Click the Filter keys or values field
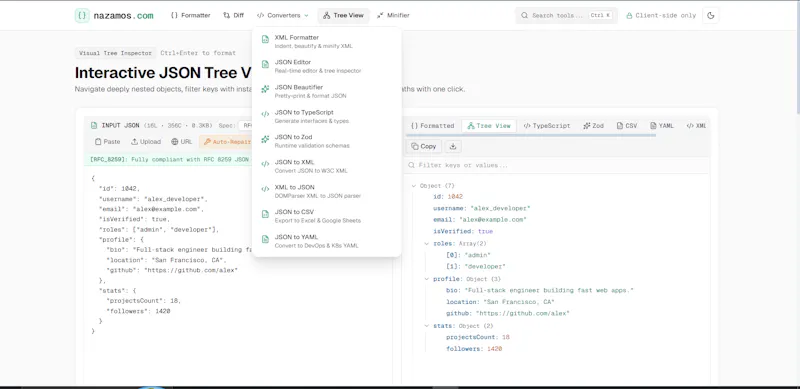800x389 pixels. pos(557,165)
